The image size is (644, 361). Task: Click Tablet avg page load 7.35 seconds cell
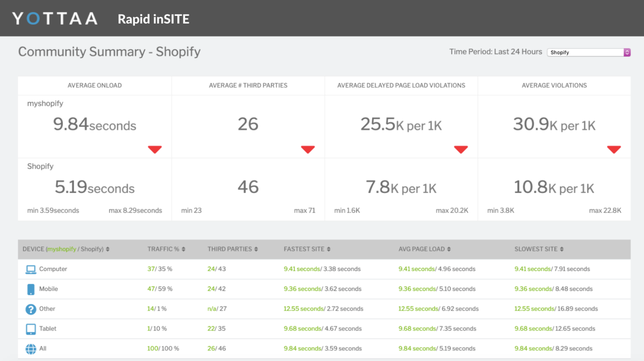(x=437, y=329)
